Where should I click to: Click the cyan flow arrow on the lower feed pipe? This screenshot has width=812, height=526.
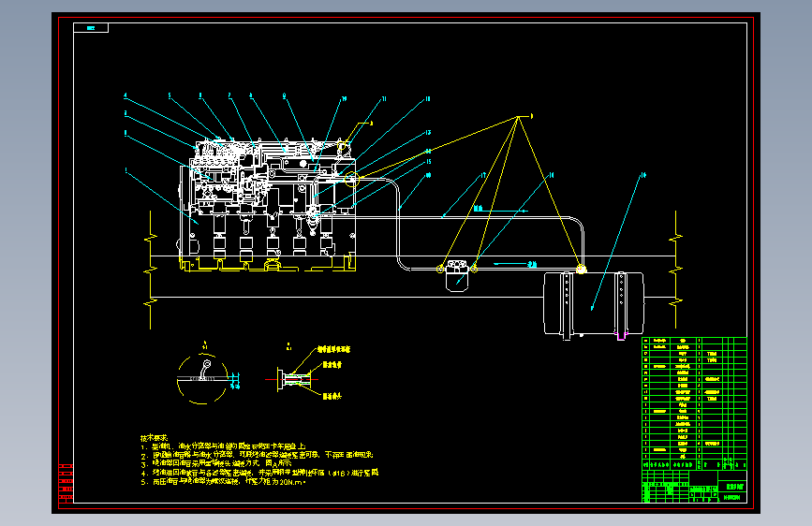[x=515, y=265]
